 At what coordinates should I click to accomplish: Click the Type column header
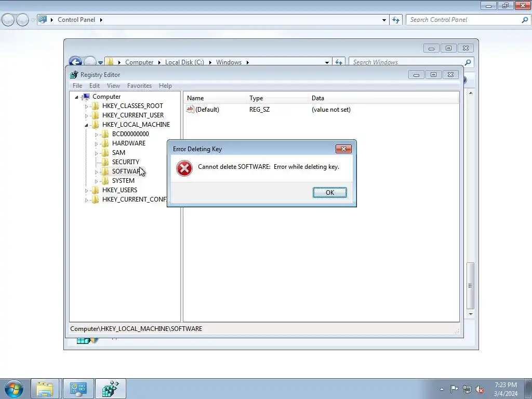(277, 98)
